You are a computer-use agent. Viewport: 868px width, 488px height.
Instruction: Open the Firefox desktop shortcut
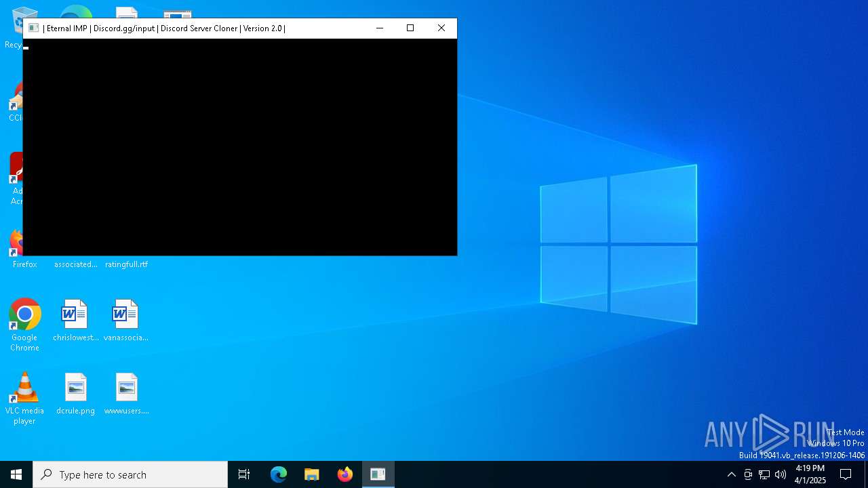pos(16,249)
